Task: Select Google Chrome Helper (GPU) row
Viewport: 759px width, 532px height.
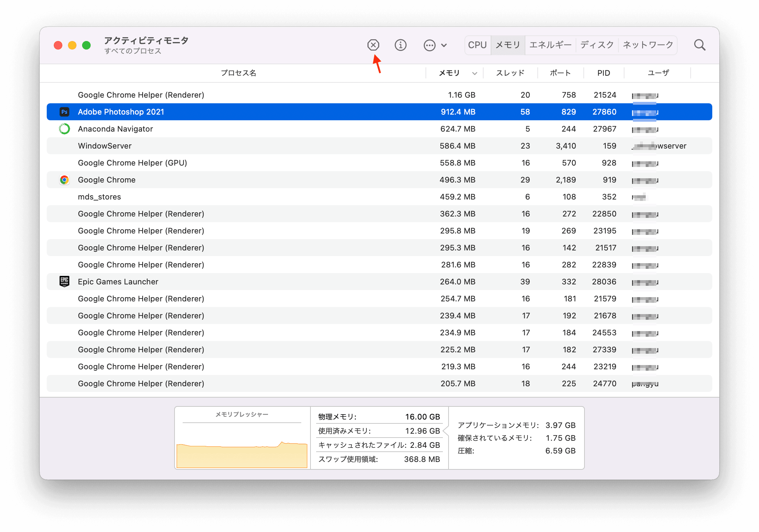Action: point(379,163)
